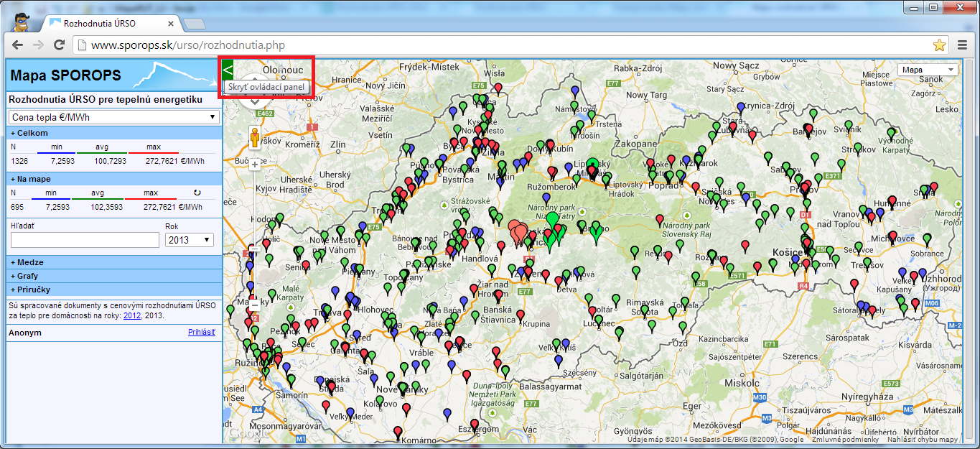Select Celkom count value 1326

point(19,160)
